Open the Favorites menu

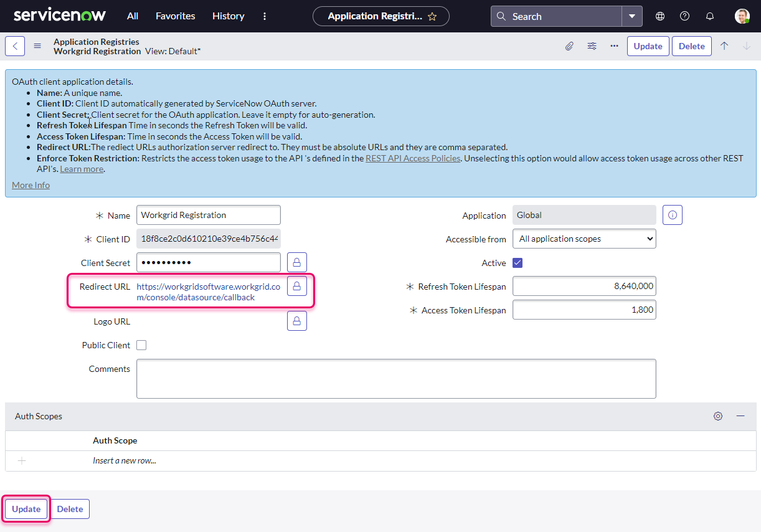point(175,16)
